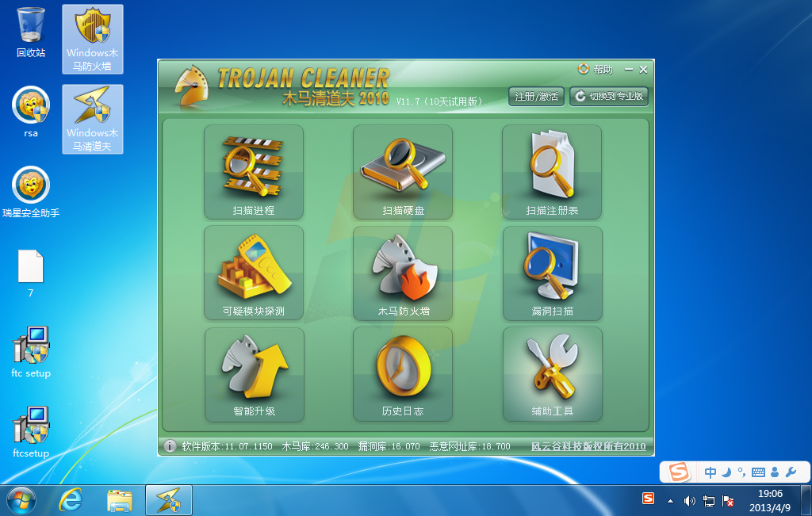Open the 木马防火墙 trojan firewall

[x=402, y=273]
